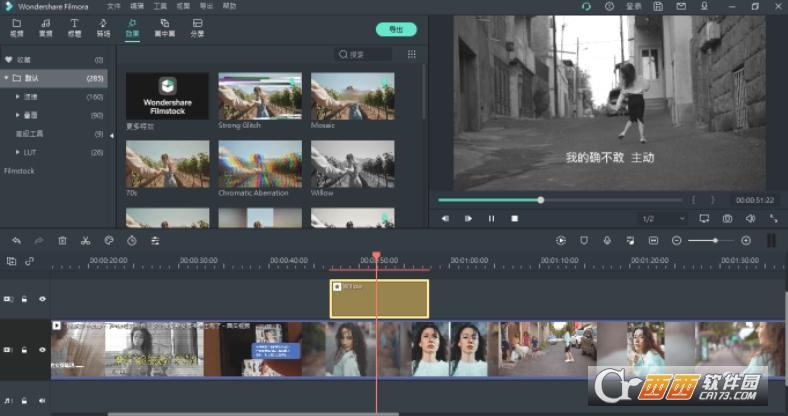This screenshot has width=788, height=416.
Task: Open the audio mixer icon
Action: pyautogui.click(x=630, y=241)
